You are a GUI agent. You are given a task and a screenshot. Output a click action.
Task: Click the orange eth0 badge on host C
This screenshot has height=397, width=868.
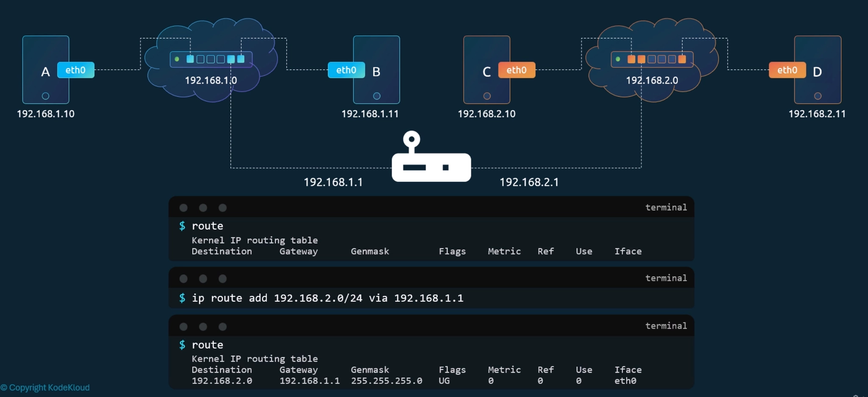516,70
